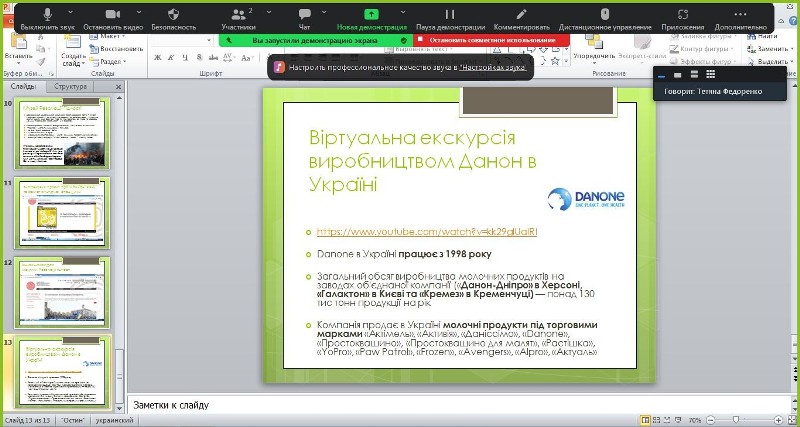The image size is (800, 427).
Task: Click zoom out minus button
Action: [x=710, y=420]
